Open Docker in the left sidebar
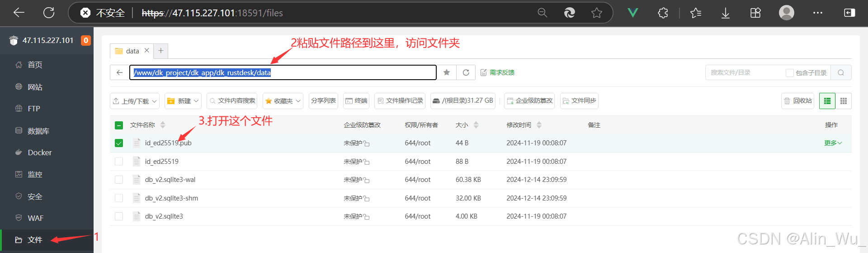Viewport: 868px width, 253px height. coord(40,153)
